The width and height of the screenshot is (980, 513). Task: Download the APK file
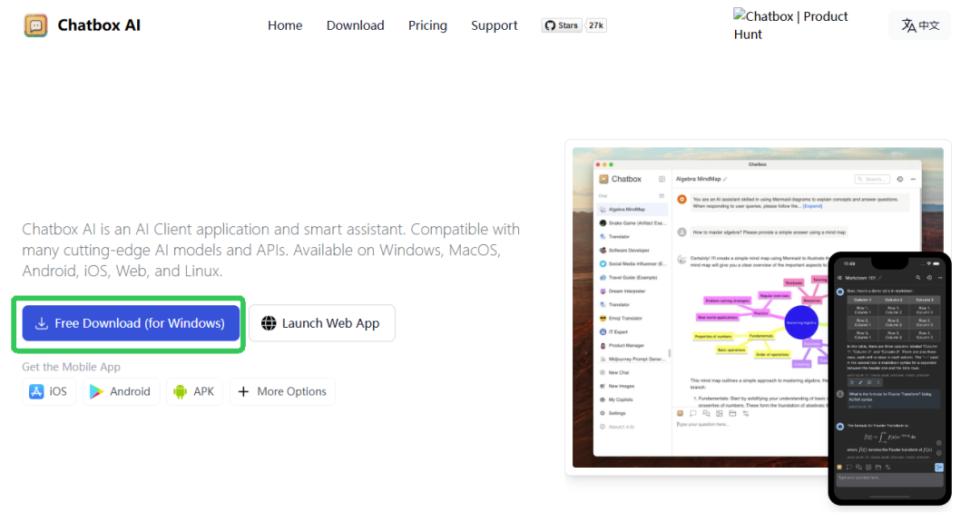pos(194,391)
